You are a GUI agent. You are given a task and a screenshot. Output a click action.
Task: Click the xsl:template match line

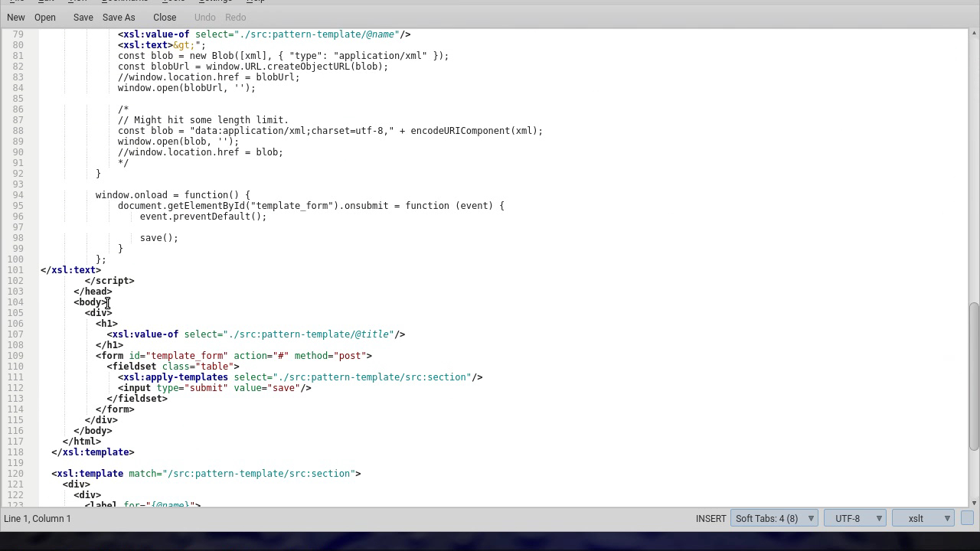pos(206,474)
